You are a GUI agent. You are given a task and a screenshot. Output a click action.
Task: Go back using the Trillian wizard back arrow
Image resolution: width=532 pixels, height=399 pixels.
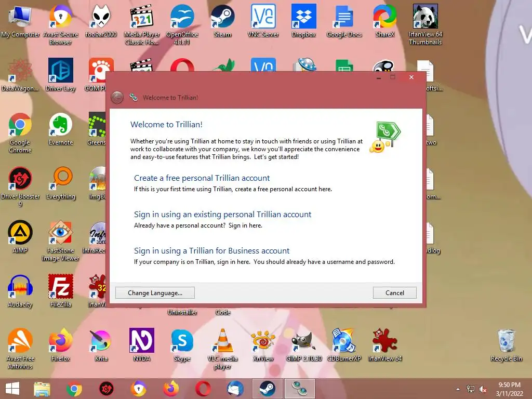[117, 98]
